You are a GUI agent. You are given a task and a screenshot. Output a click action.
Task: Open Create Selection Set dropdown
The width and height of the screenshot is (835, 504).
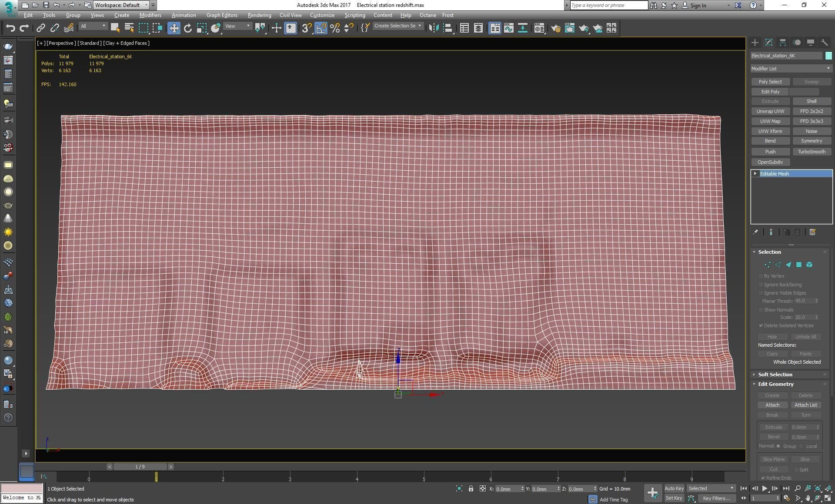coord(397,26)
